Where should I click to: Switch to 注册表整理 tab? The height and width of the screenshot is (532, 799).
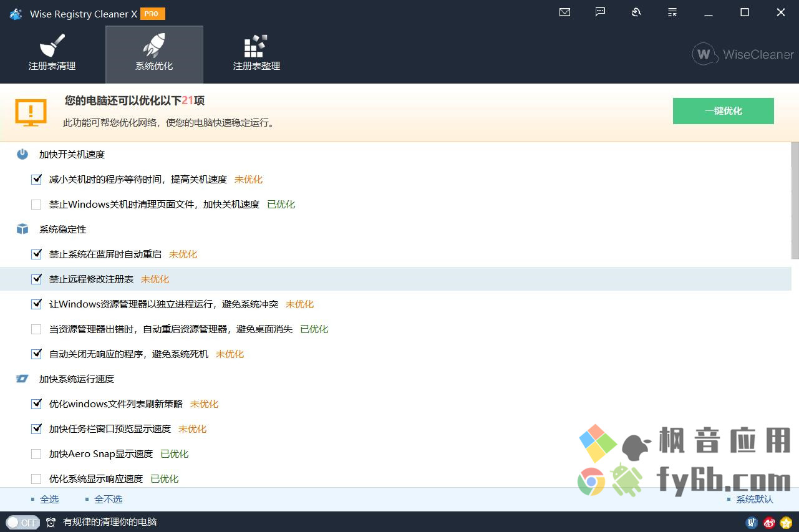pyautogui.click(x=256, y=54)
